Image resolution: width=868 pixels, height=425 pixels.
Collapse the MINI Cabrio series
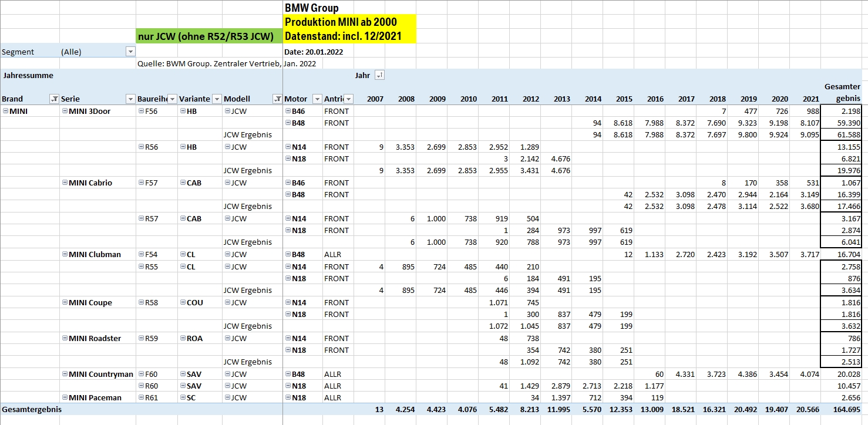65,183
